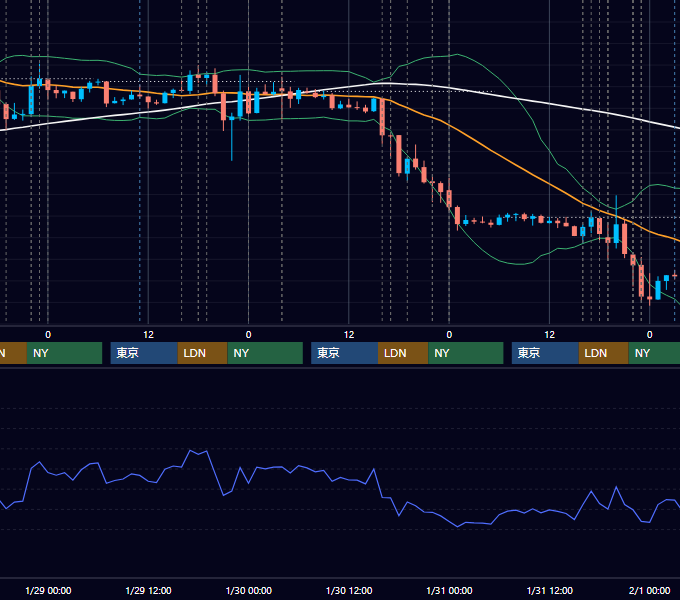The width and height of the screenshot is (680, 600).
Task: Click the 1/31 12:00 date label
Action: [549, 590]
